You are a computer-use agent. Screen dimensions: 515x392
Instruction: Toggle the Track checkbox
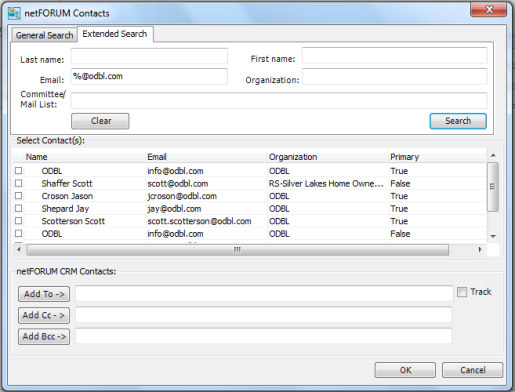(462, 292)
